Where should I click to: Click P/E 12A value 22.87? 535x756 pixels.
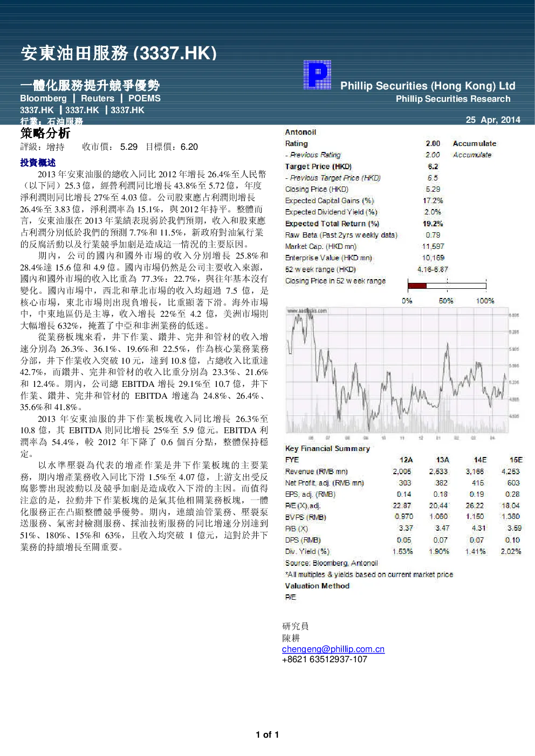402,505
